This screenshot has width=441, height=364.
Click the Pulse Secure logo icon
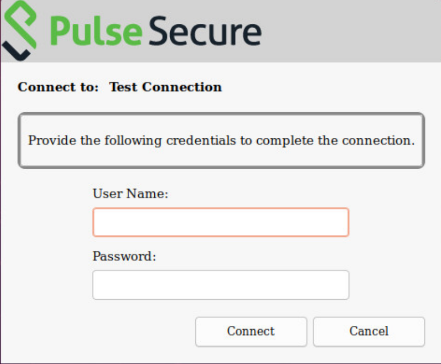(x=19, y=30)
